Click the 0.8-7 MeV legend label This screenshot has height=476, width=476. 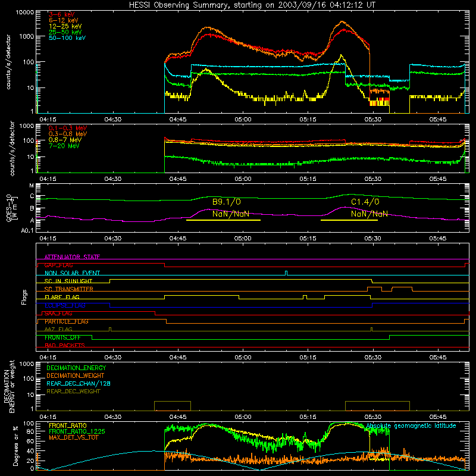(x=65, y=140)
